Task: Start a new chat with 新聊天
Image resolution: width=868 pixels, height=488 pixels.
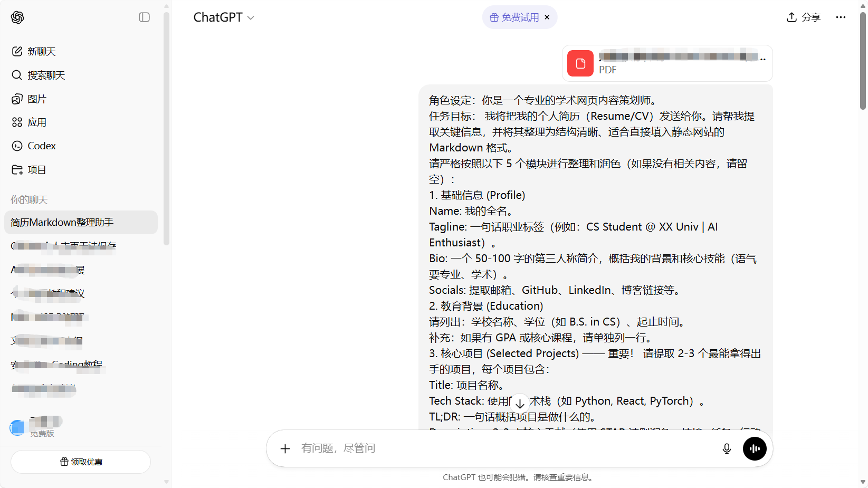Action: 41,51
